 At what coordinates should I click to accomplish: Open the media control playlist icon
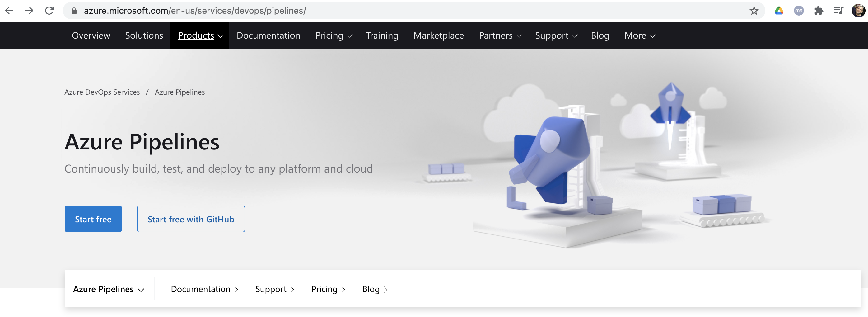838,11
